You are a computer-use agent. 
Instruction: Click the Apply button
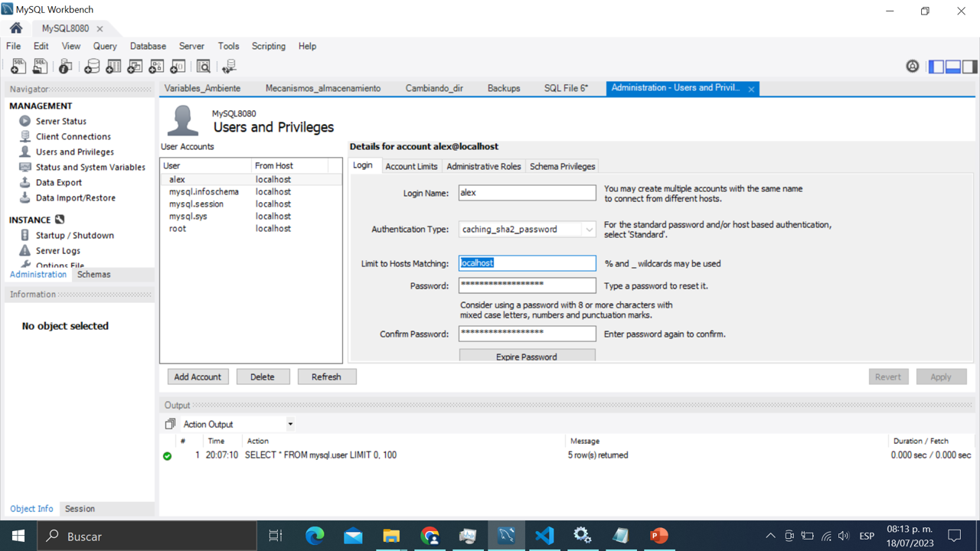[x=941, y=377]
